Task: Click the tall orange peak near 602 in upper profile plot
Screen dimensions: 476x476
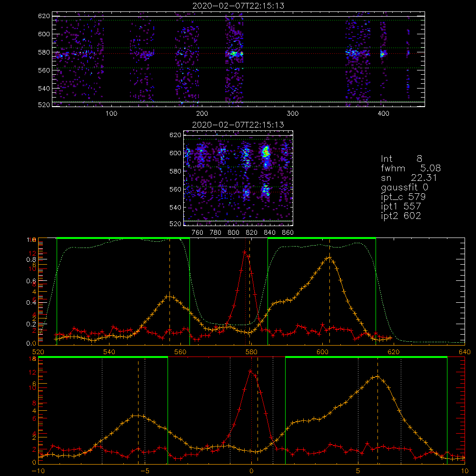Action: [x=329, y=258]
